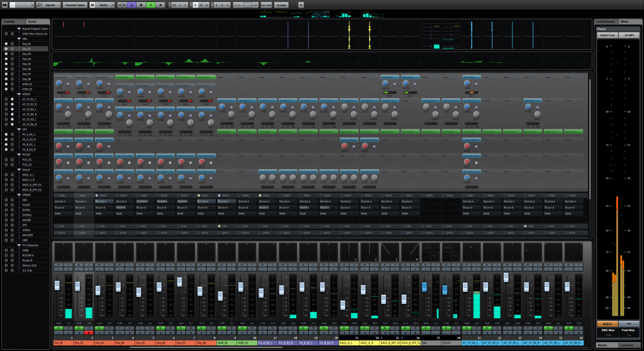Click the Channel Types button

click(x=75, y=4)
